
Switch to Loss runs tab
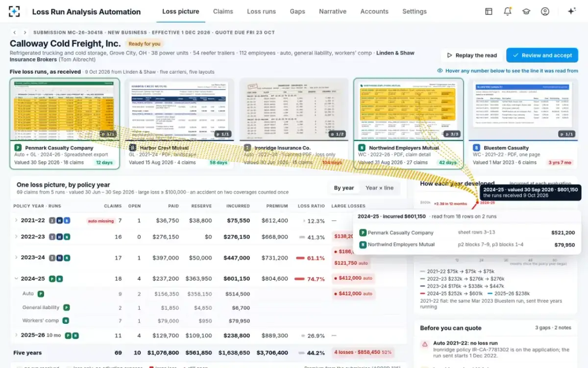tap(261, 11)
